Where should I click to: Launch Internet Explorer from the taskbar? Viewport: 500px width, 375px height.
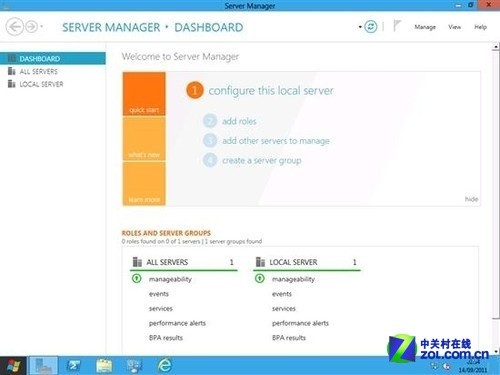[165, 366]
